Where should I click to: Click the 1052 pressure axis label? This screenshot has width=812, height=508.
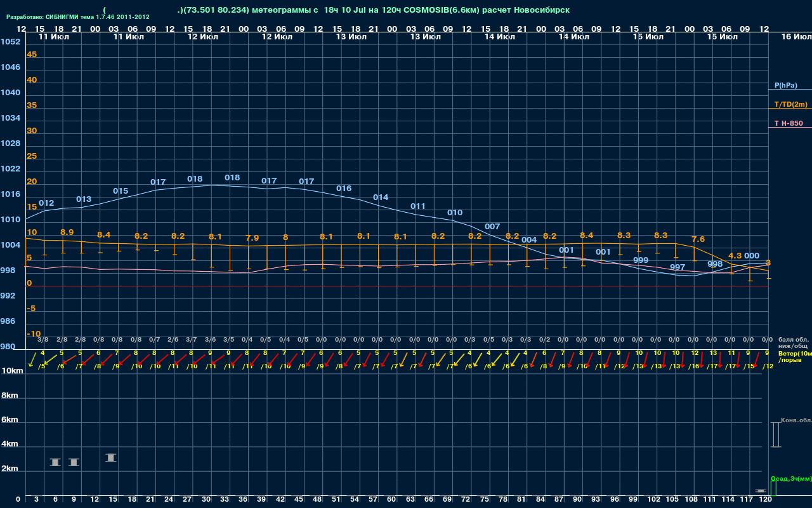coord(10,42)
